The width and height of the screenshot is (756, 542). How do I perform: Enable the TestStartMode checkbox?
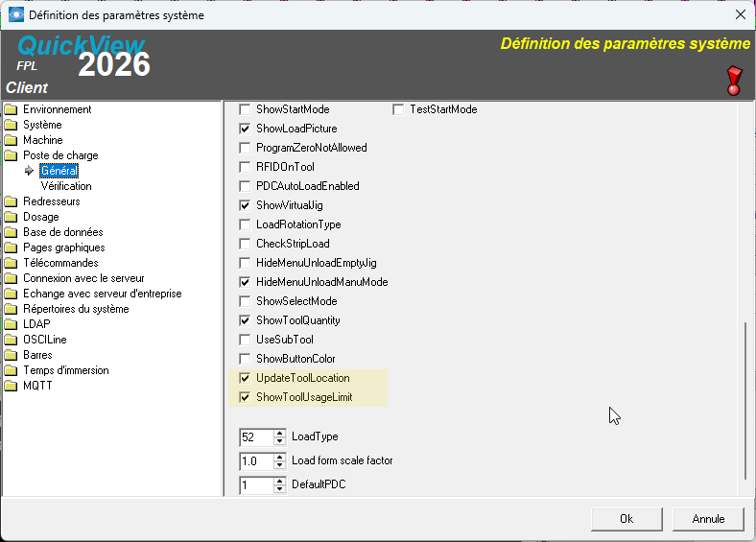coord(398,109)
